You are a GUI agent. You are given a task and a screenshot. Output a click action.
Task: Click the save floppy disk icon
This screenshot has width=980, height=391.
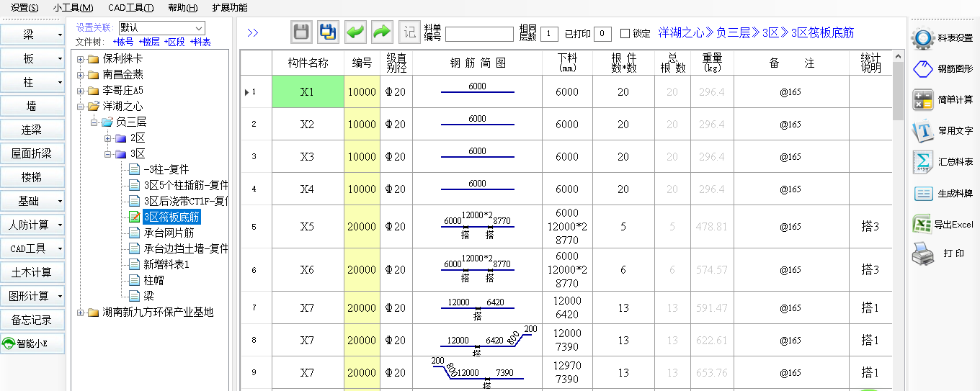coord(301,32)
